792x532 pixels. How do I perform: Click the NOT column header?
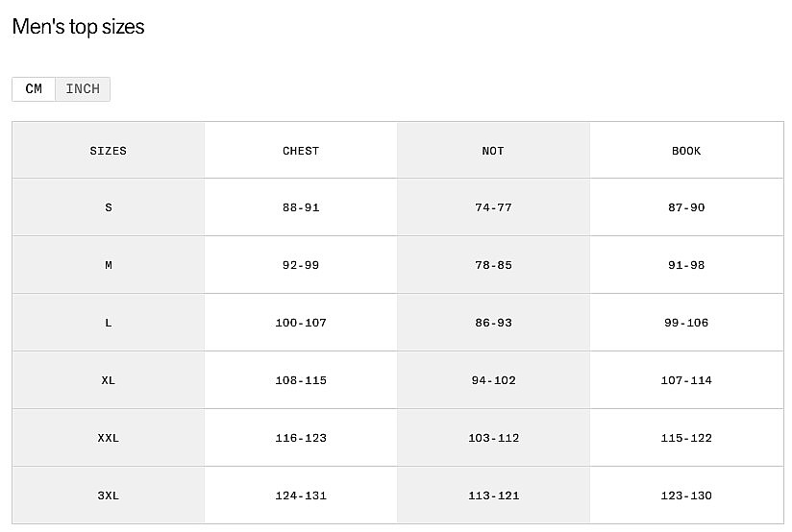point(493,151)
